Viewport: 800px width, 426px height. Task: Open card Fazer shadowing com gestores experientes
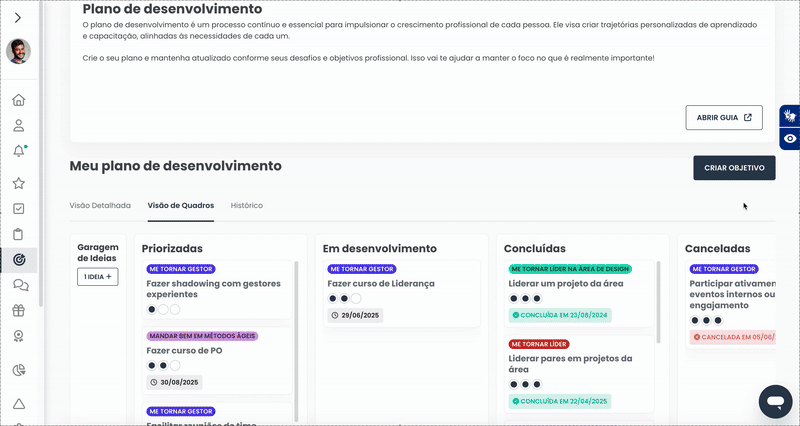(217, 289)
